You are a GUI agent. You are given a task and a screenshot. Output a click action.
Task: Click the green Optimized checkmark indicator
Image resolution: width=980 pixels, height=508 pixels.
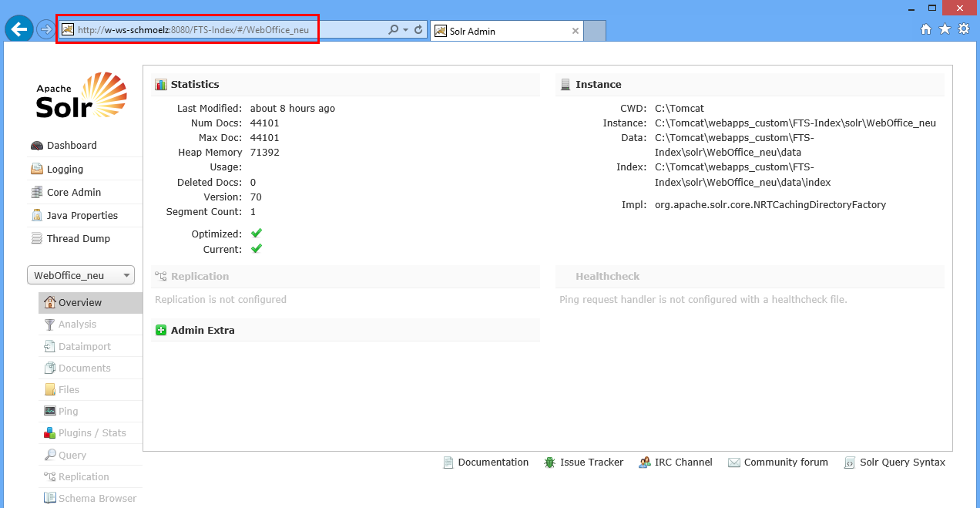256,233
